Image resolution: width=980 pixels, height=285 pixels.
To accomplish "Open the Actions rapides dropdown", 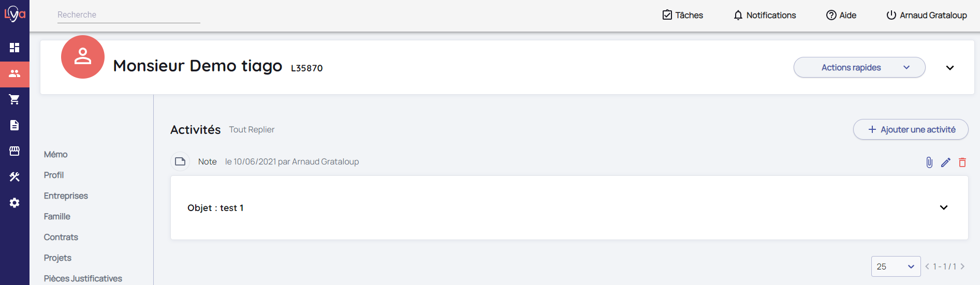I will pos(859,68).
